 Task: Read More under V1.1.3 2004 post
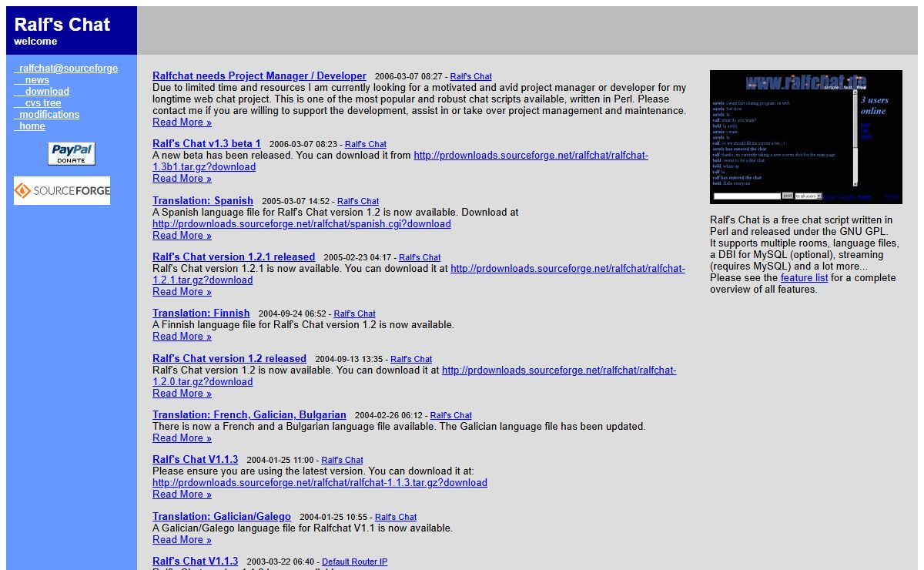pyautogui.click(x=182, y=494)
